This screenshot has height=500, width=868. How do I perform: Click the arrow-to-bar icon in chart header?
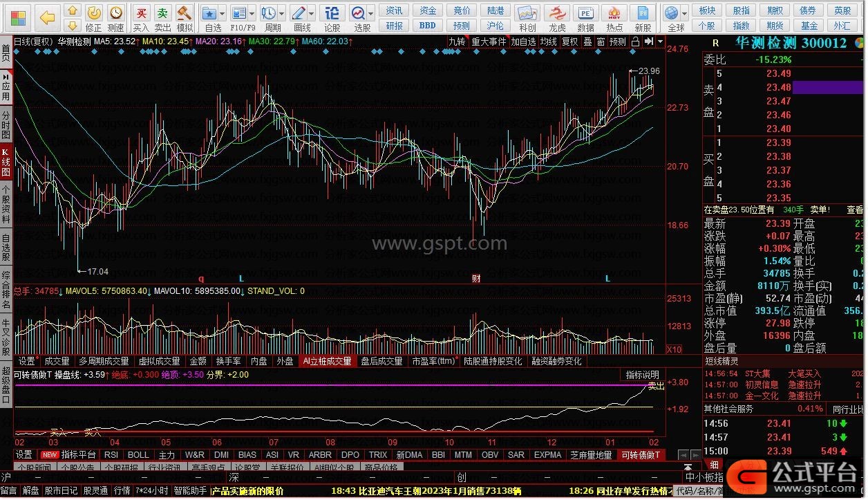[648, 41]
